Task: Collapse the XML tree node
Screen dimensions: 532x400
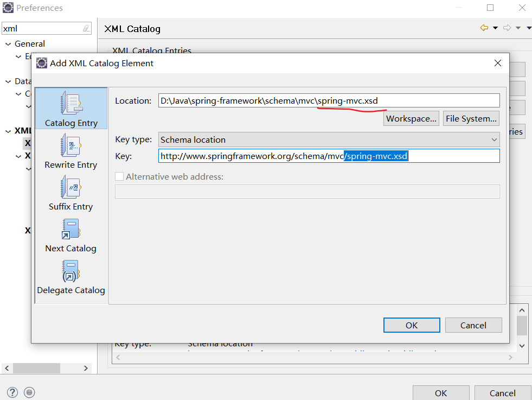Action: [8, 131]
